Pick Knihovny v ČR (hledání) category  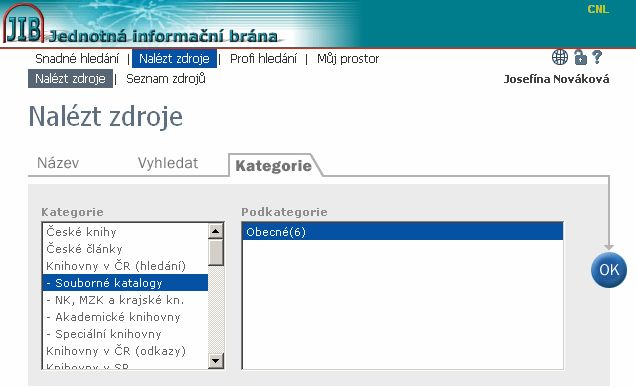125,266
